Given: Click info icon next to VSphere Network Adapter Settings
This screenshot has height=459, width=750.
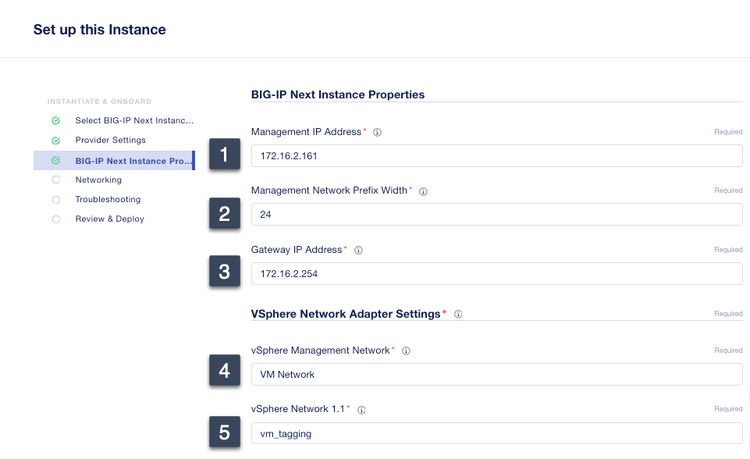Looking at the screenshot, I should tap(458, 314).
